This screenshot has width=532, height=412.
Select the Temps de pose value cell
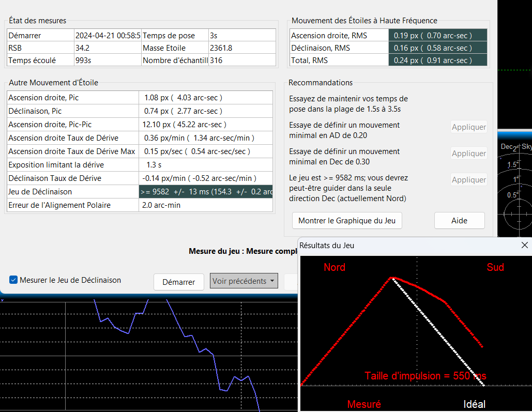[242, 36]
